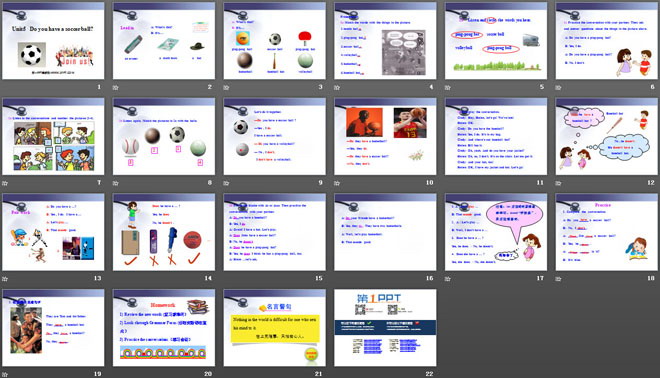This screenshot has height=378, width=660.
Task: Select slide 8 with four numbered balls
Action: 164,136
